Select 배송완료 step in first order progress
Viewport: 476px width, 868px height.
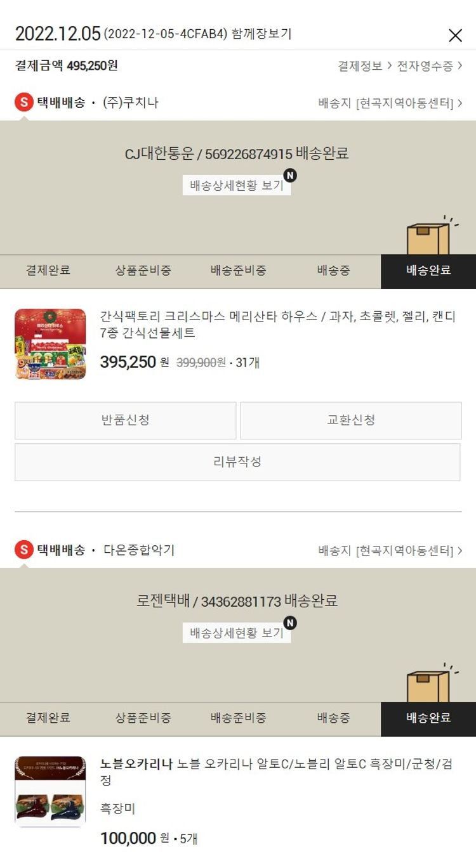point(428,271)
